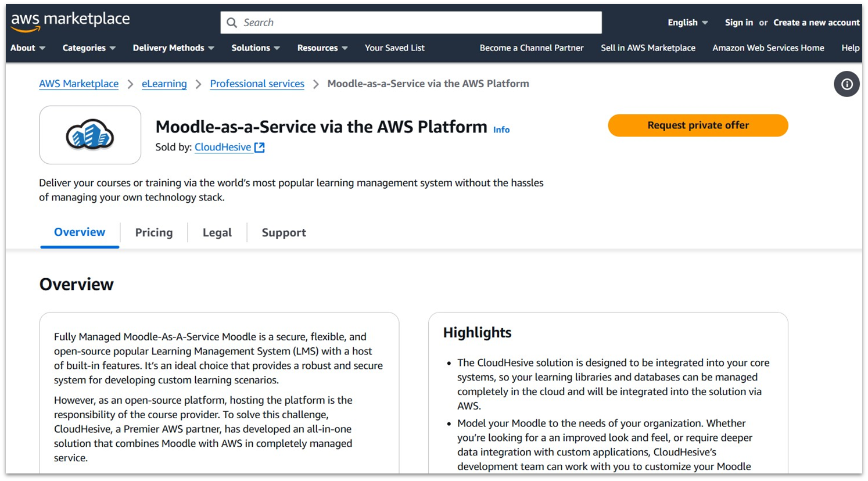Expand the About dropdown menu

coord(28,48)
